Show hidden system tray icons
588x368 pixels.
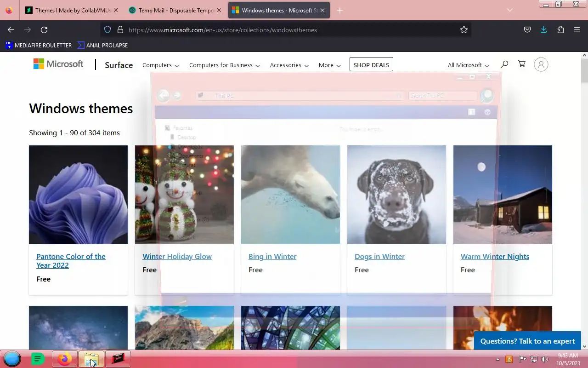tap(498, 359)
